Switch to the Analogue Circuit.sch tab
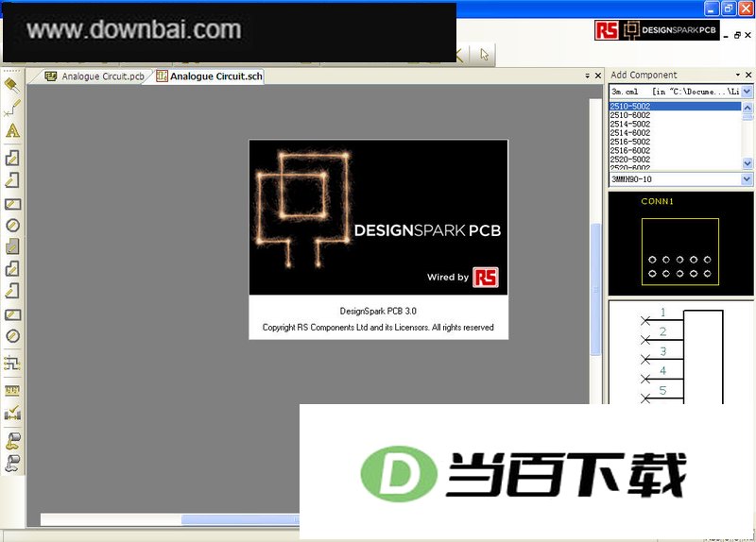756x542 pixels. (209, 76)
